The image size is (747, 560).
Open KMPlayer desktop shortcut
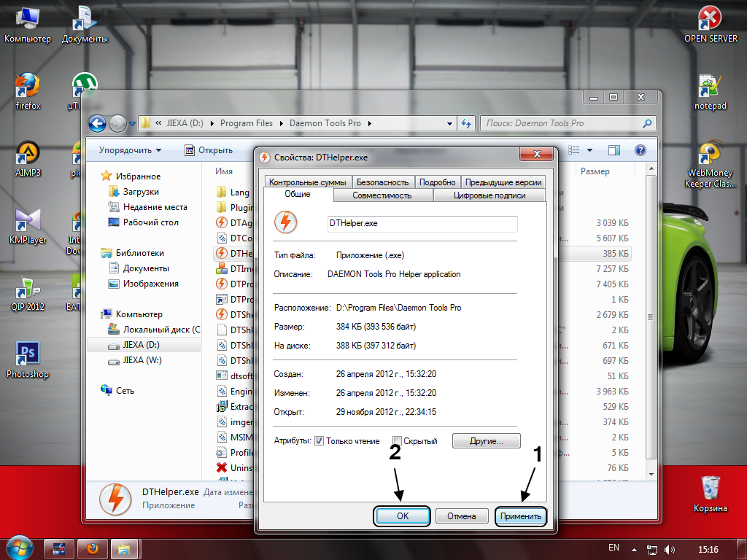[x=28, y=227]
